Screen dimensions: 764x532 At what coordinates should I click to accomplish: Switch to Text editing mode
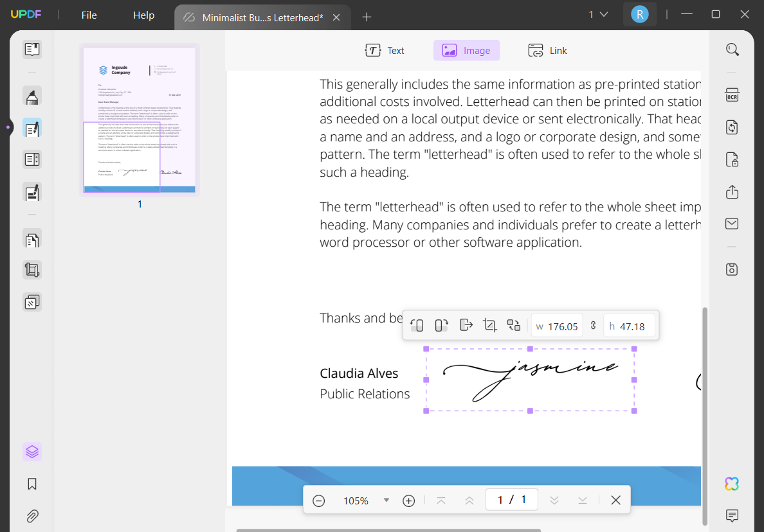click(x=385, y=50)
